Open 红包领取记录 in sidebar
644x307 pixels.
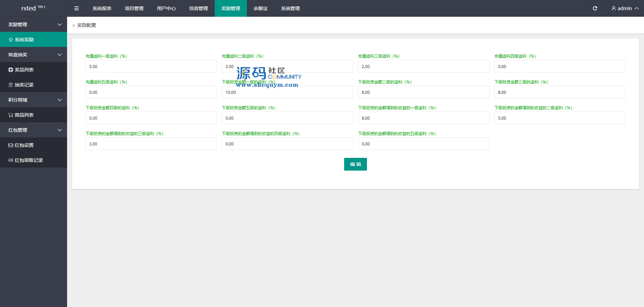(x=34, y=160)
